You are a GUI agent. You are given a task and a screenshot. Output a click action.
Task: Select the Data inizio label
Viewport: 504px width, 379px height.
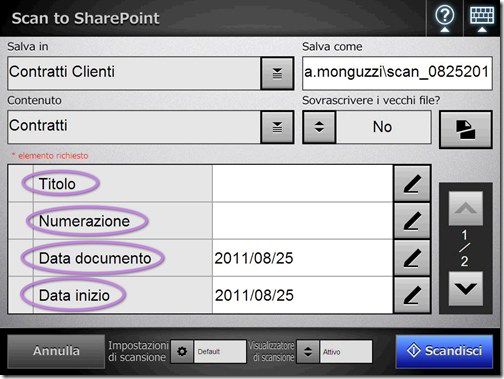click(74, 295)
